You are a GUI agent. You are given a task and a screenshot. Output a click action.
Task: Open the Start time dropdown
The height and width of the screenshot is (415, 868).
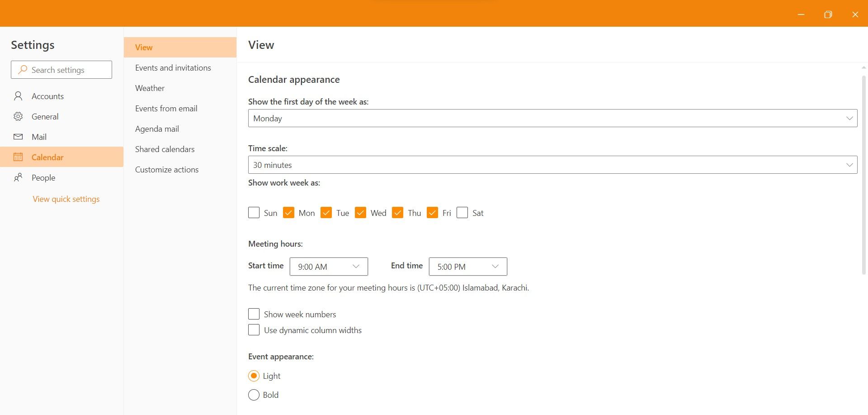pos(329,267)
